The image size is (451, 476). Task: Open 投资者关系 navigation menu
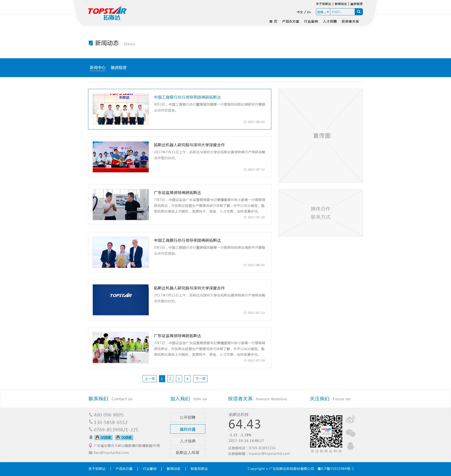pos(350,21)
